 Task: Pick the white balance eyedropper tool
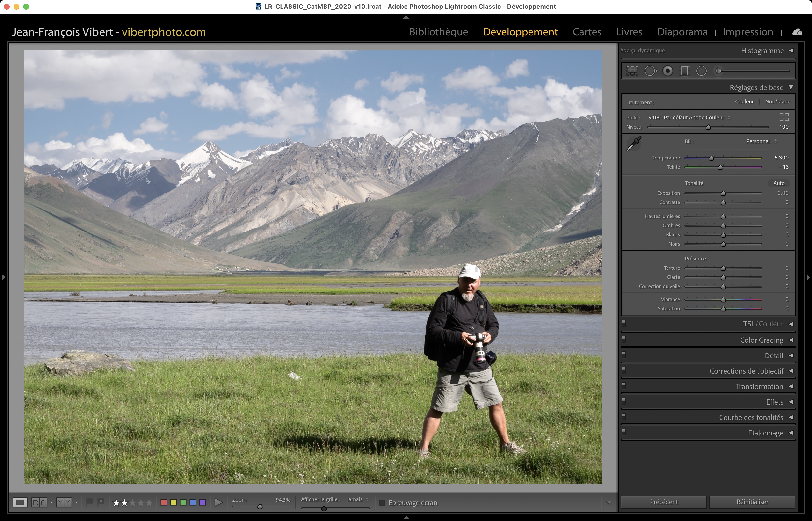pos(634,144)
